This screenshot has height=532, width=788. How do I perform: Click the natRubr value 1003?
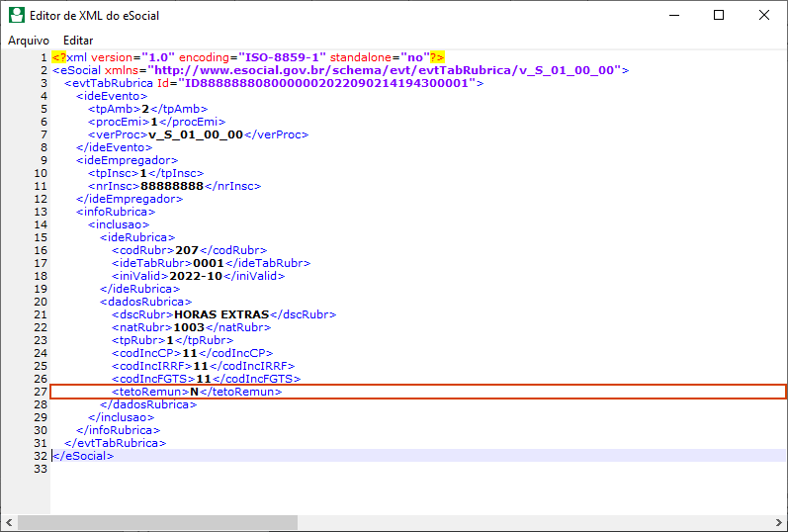188,327
